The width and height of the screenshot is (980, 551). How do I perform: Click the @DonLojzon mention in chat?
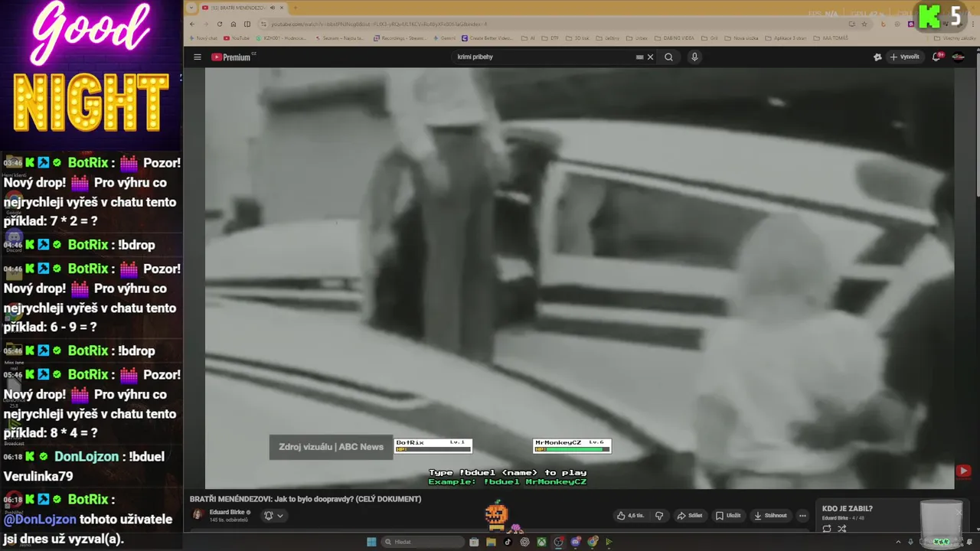click(x=40, y=519)
